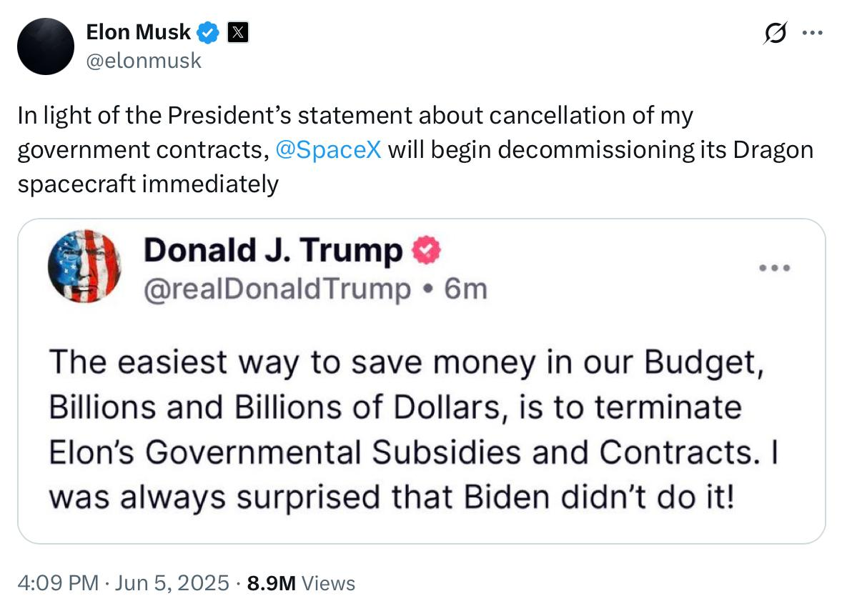Visit the @elonmusk handle
The image size is (847, 616).
(144, 61)
